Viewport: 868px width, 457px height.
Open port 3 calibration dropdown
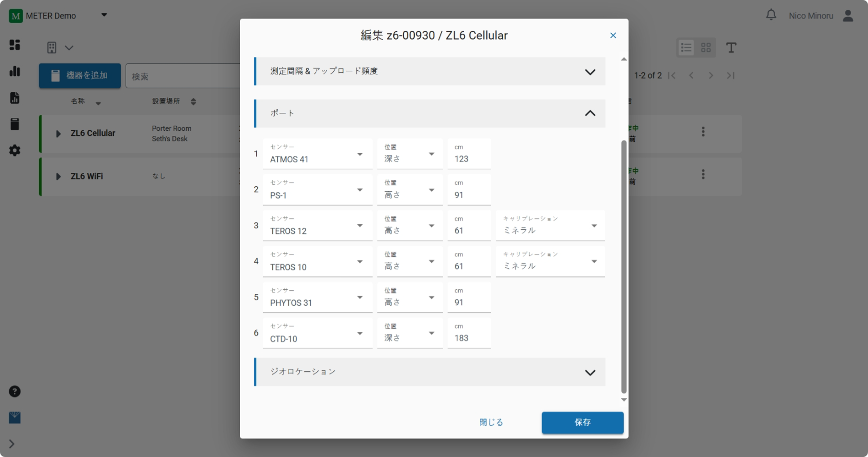pos(550,226)
